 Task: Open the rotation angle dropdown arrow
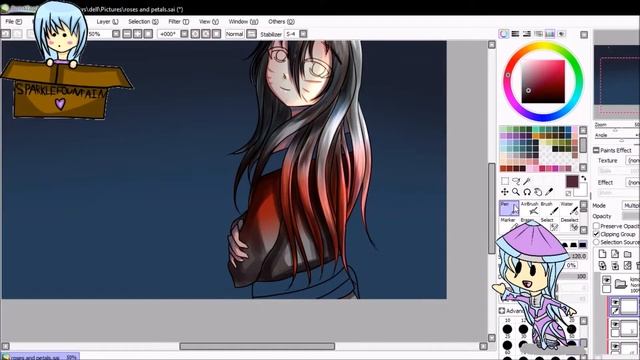(184, 34)
